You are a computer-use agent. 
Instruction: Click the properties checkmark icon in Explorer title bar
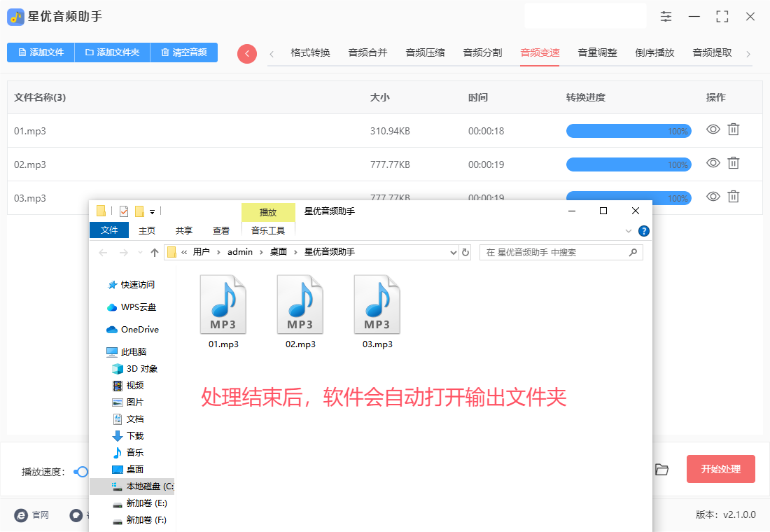(124, 211)
